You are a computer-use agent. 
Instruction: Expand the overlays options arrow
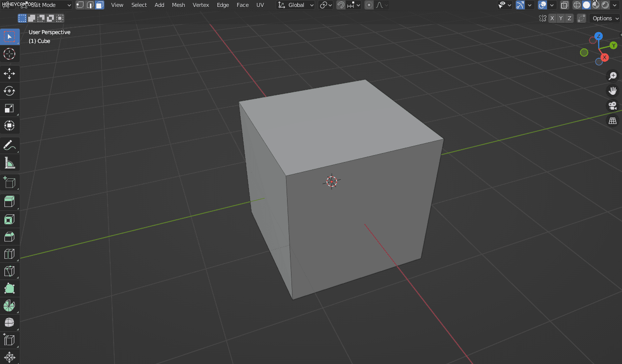pos(552,5)
